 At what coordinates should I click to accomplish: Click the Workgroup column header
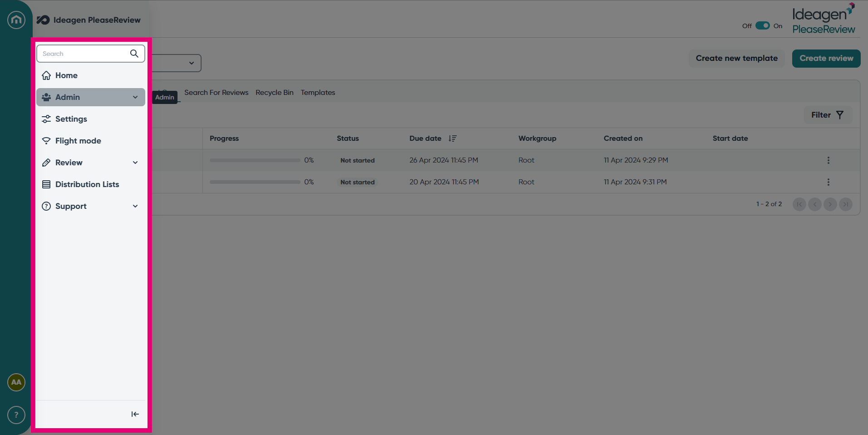point(537,138)
